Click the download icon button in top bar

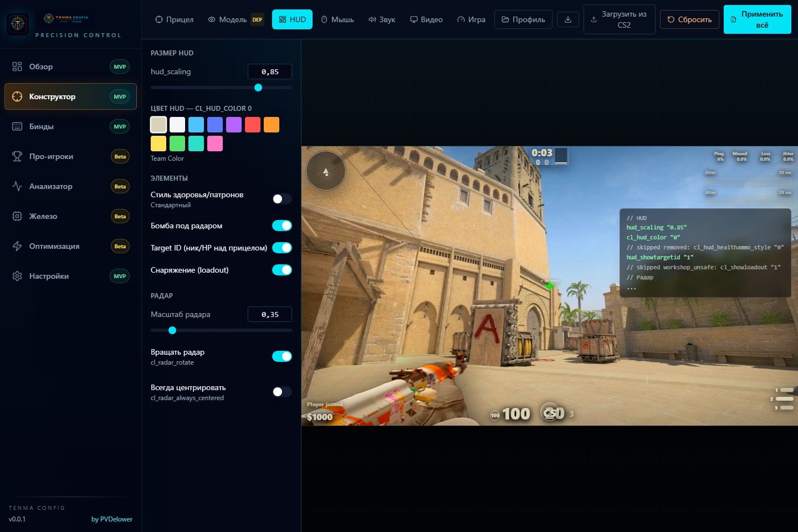[568, 19]
